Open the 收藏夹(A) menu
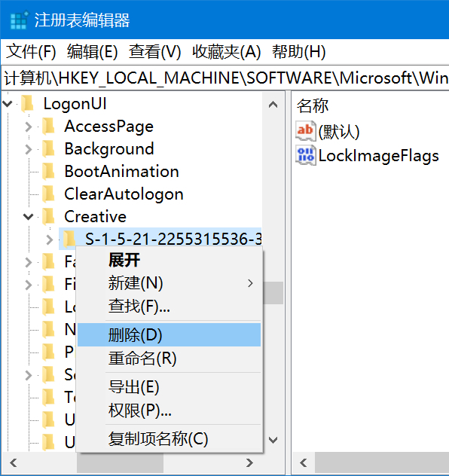This screenshot has height=476, width=449. pyautogui.click(x=227, y=52)
